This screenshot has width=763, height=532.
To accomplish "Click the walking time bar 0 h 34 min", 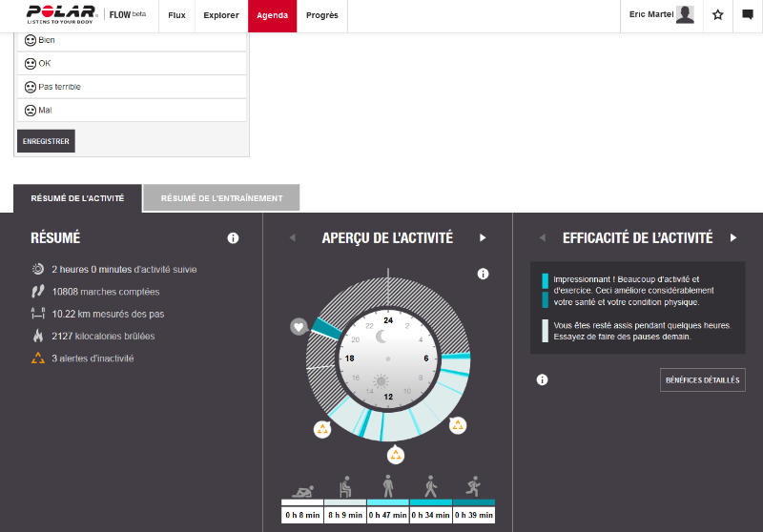I will pyautogui.click(x=431, y=515).
